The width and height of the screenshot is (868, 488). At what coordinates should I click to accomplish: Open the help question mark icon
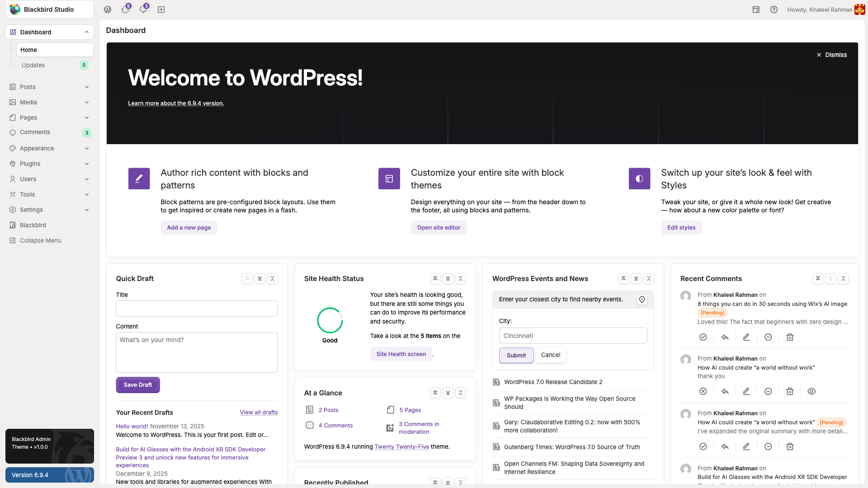[x=774, y=9]
